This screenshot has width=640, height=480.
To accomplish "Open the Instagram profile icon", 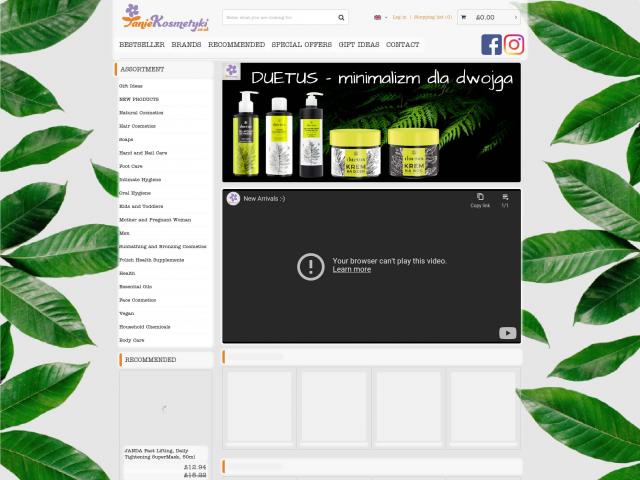I will pos(514,44).
